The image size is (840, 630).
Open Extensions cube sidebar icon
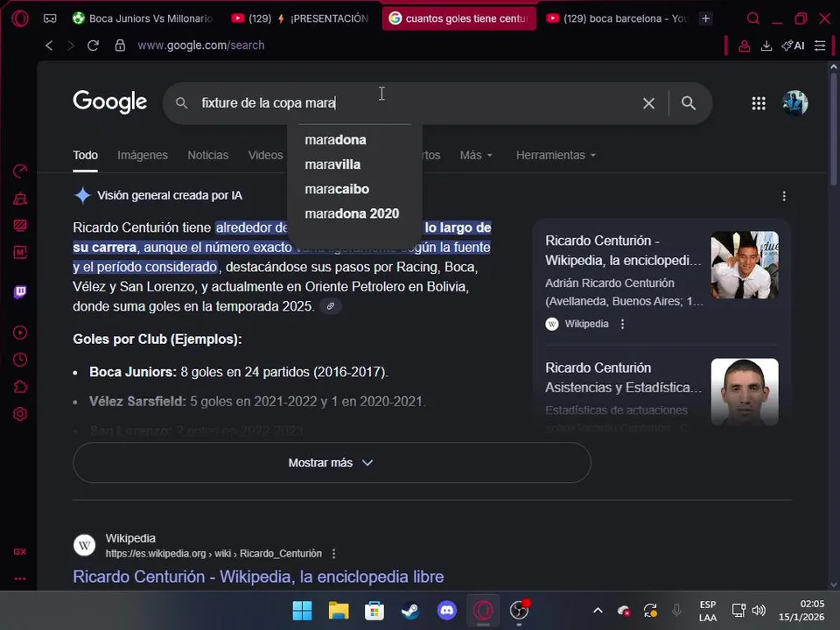(x=20, y=387)
